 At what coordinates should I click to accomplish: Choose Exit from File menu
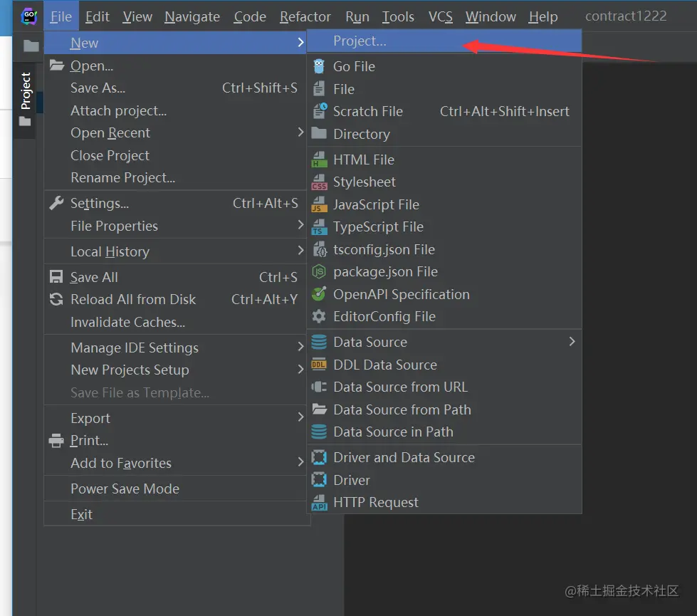[x=175, y=514]
